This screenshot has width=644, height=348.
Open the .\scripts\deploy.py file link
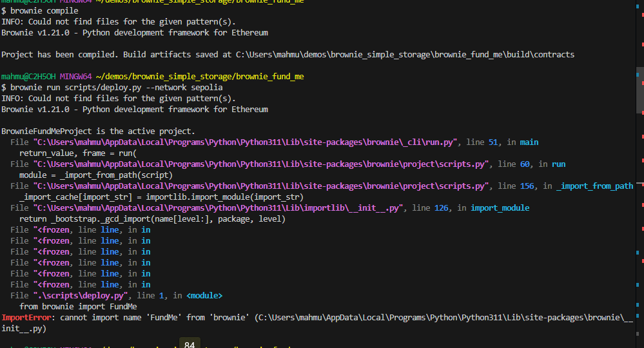[x=80, y=296]
